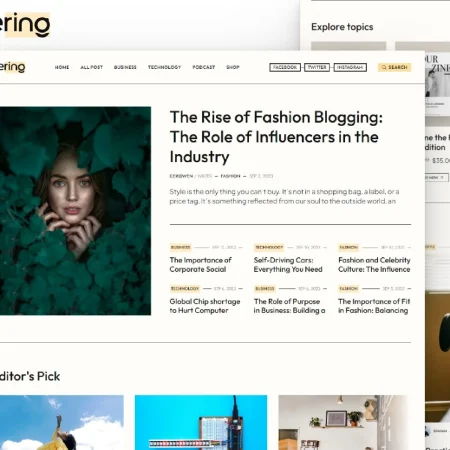Open Global Chip shortage article link
This screenshot has width=450, height=450.
205,306
